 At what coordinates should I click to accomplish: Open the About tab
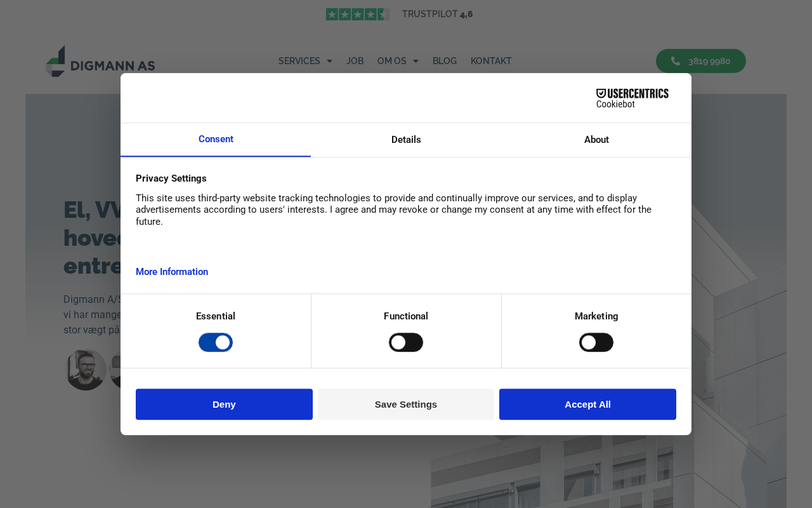click(596, 140)
